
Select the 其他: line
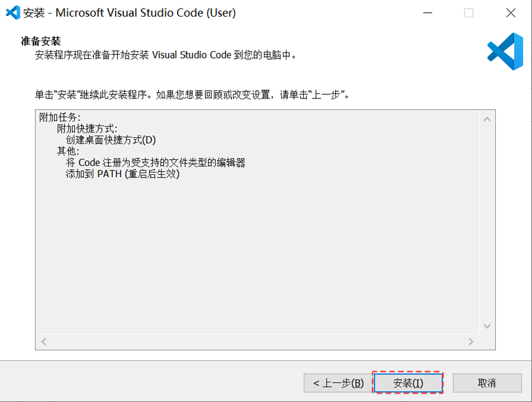pos(68,151)
